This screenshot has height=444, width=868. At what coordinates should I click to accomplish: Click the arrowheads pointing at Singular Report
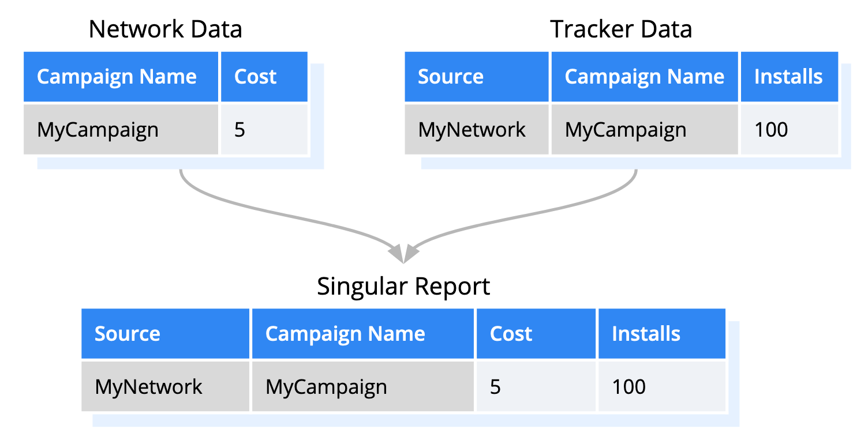click(403, 253)
